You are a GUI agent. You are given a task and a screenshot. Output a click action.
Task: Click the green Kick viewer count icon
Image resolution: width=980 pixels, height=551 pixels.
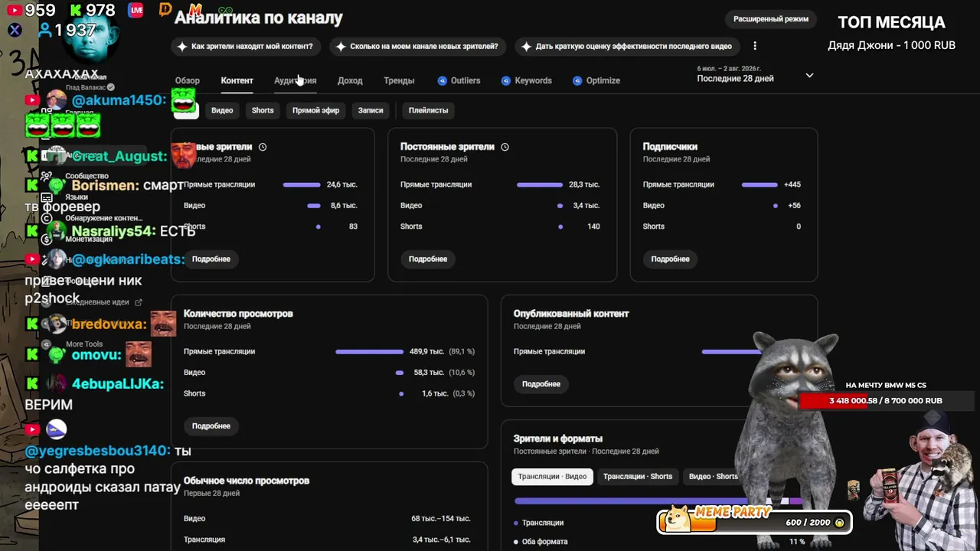(x=75, y=10)
